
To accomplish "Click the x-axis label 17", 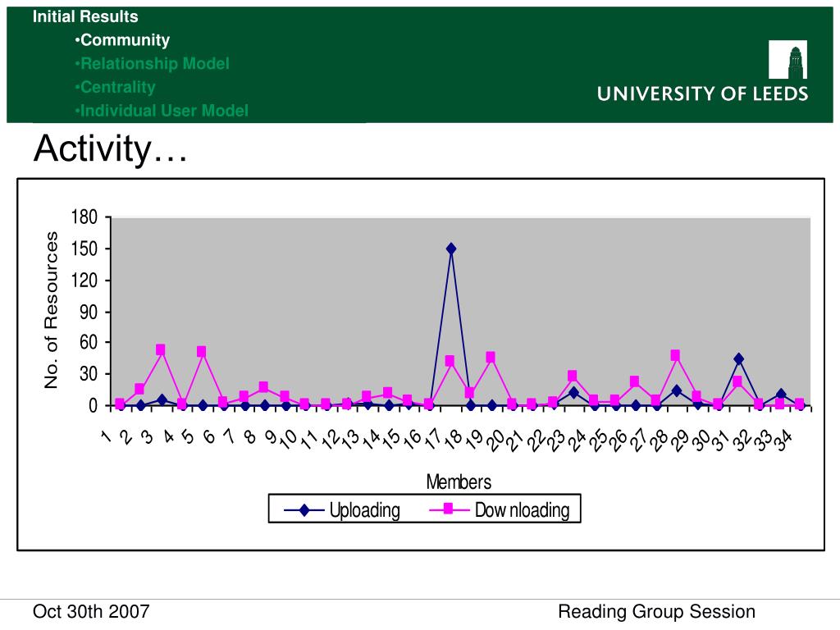I will 432,441.
